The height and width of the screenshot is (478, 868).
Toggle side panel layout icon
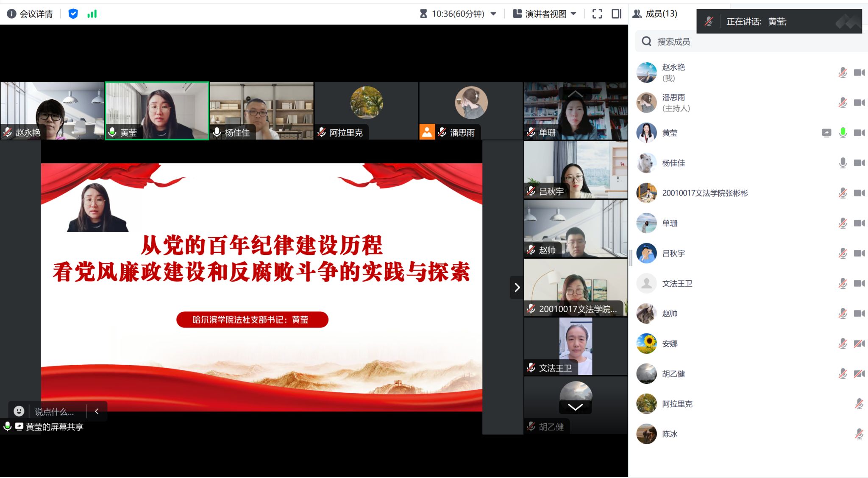click(x=616, y=14)
